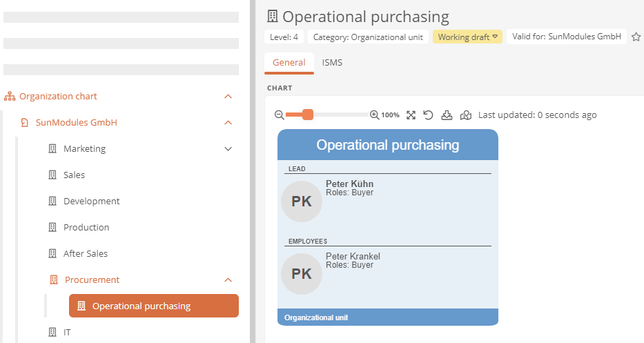Screen dimensions: 644x343
Task: Fit chart to screen with expand icon
Action: (x=411, y=115)
